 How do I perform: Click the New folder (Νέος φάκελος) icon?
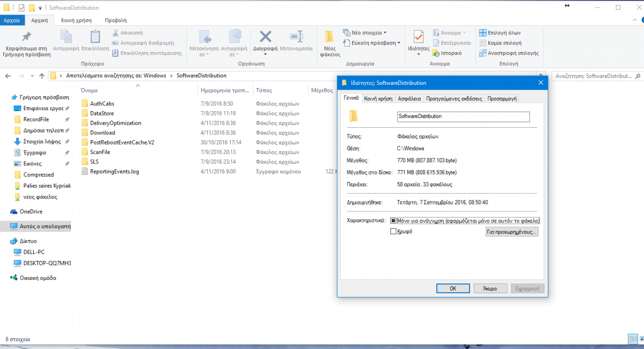pos(330,37)
